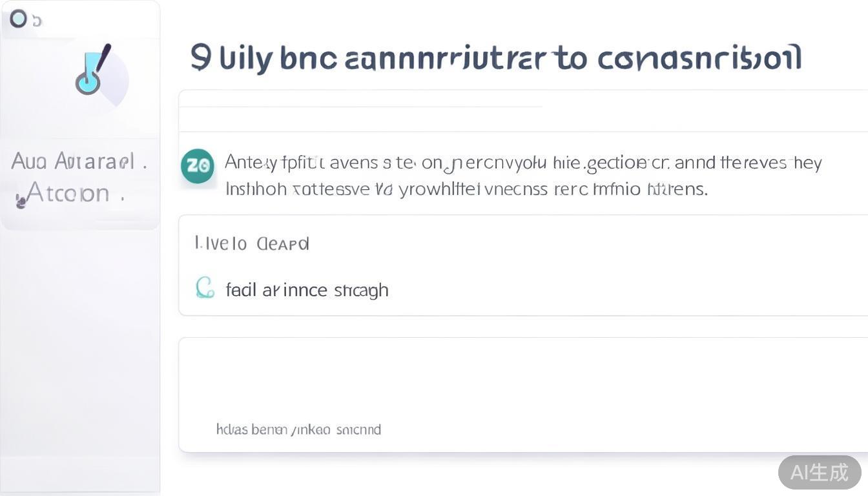The width and height of the screenshot is (868, 496).
Task: Click the ring icon atop the sidebar
Action: pyautogui.click(x=19, y=19)
